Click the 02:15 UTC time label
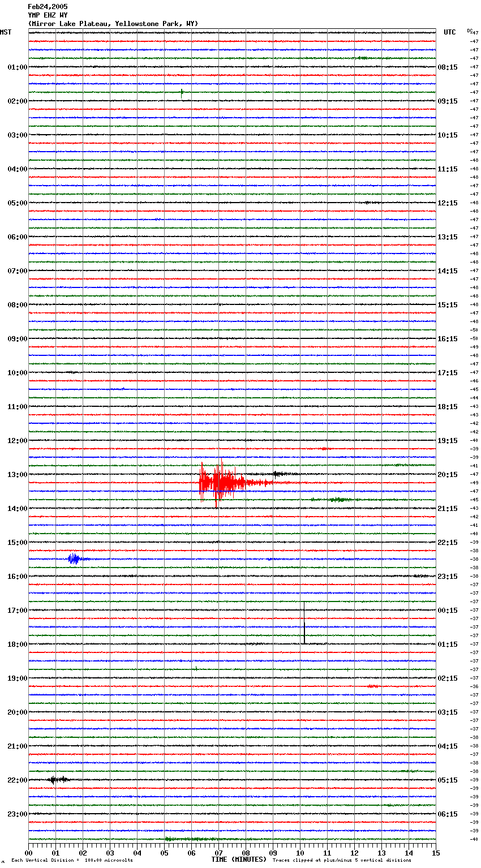Screen dimensions: 481x868 [448, 678]
